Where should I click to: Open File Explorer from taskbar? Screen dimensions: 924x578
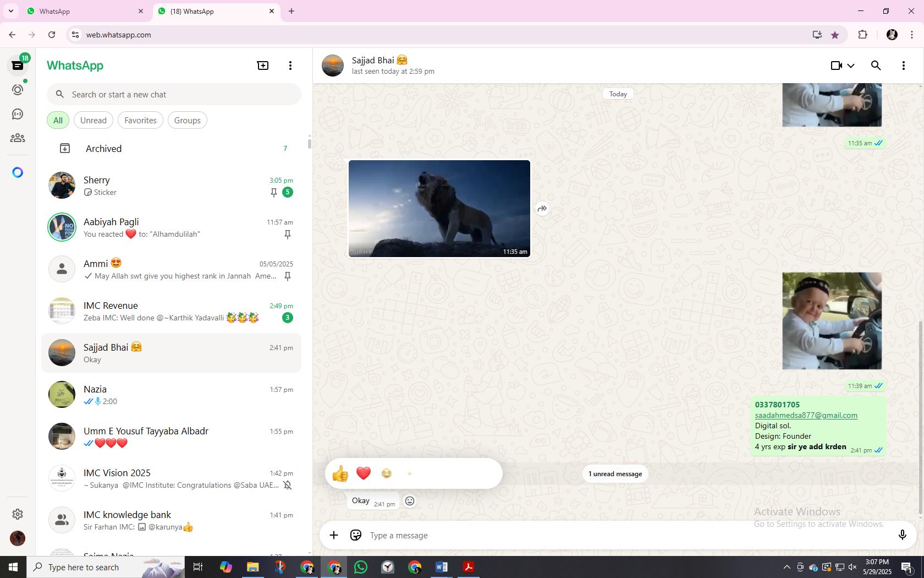pos(252,567)
